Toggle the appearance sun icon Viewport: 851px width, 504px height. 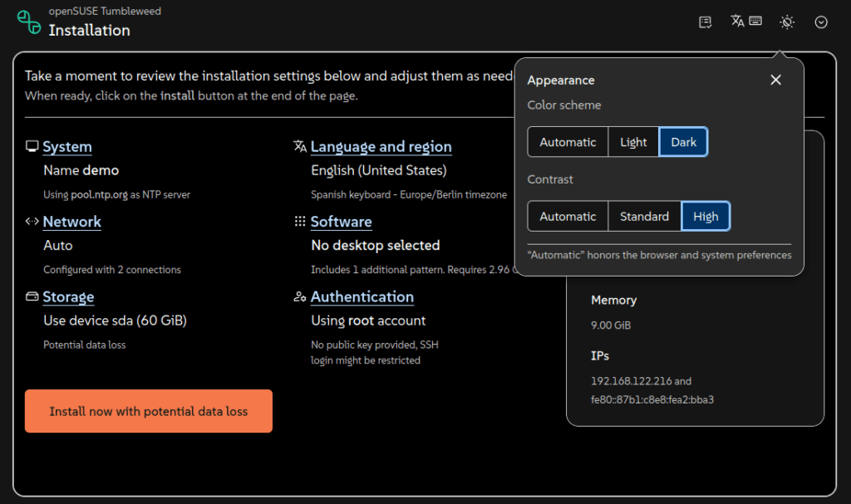pyautogui.click(x=787, y=22)
